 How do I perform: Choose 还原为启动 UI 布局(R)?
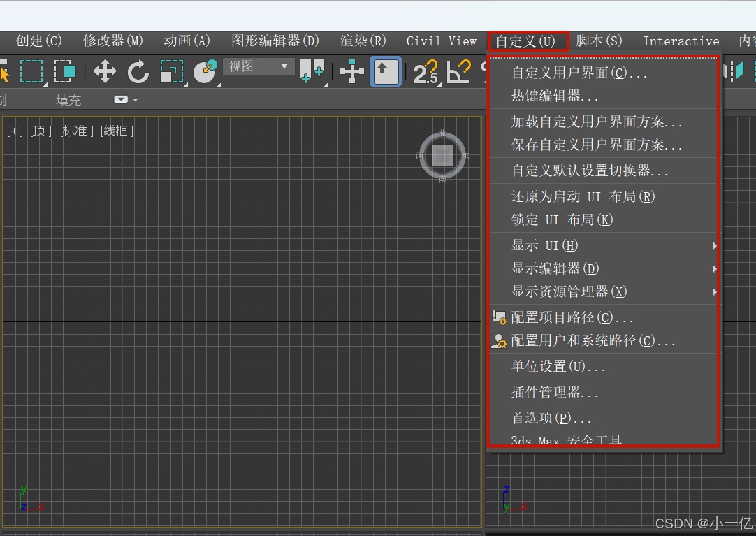pos(604,196)
